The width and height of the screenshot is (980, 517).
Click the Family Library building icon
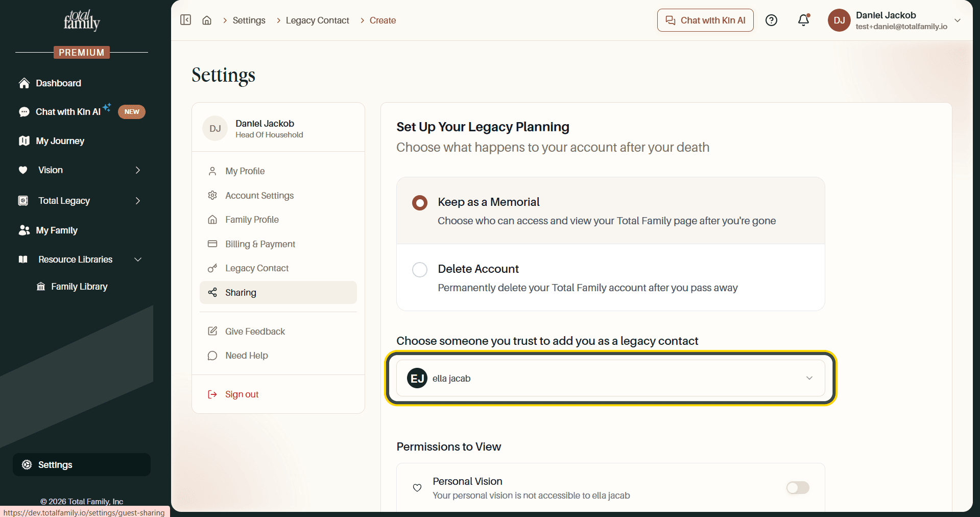coord(41,287)
